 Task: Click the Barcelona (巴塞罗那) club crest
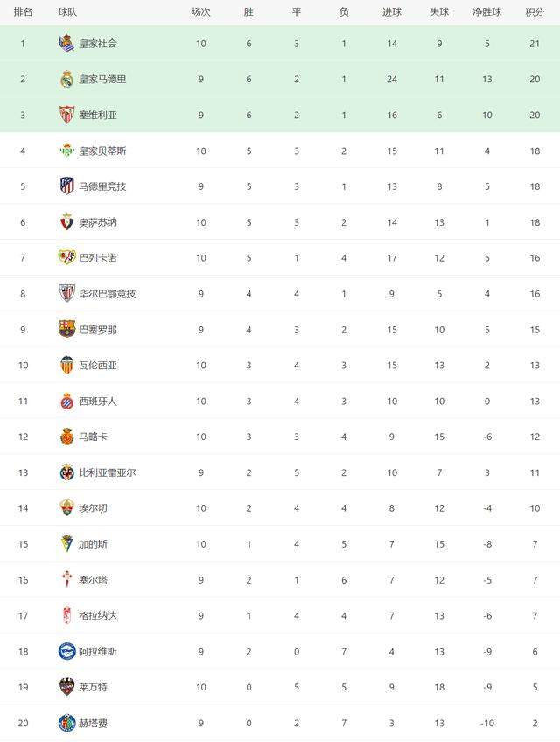(x=66, y=329)
